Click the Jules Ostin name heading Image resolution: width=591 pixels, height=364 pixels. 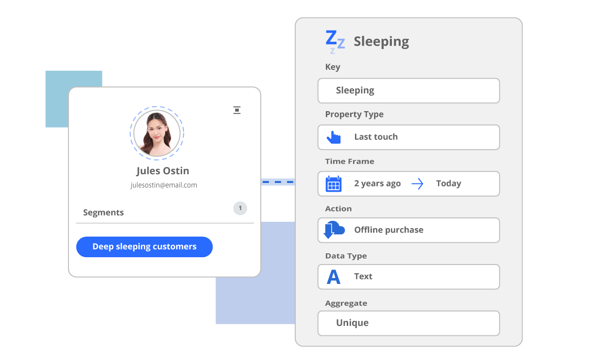pyautogui.click(x=163, y=171)
